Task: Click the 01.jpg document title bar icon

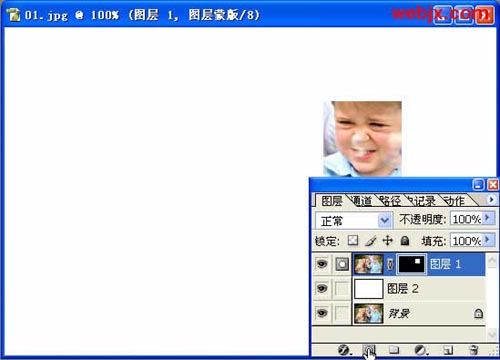Action: coord(14,15)
